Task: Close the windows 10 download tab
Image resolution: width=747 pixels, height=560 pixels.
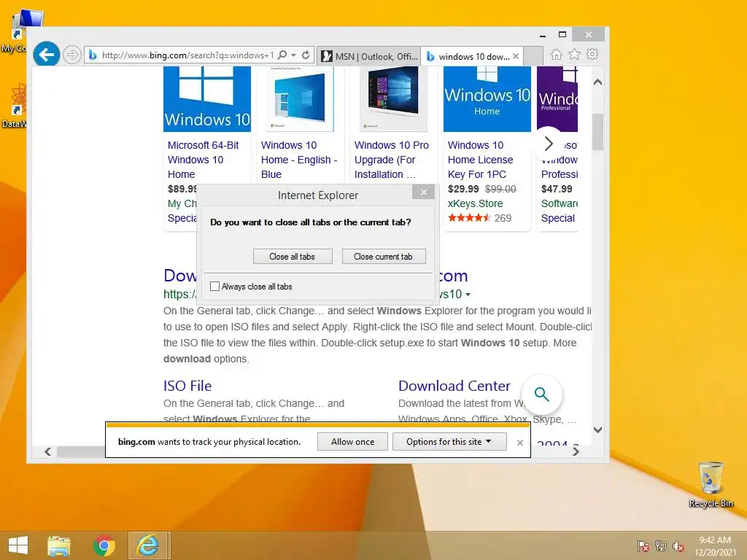Action: (516, 56)
